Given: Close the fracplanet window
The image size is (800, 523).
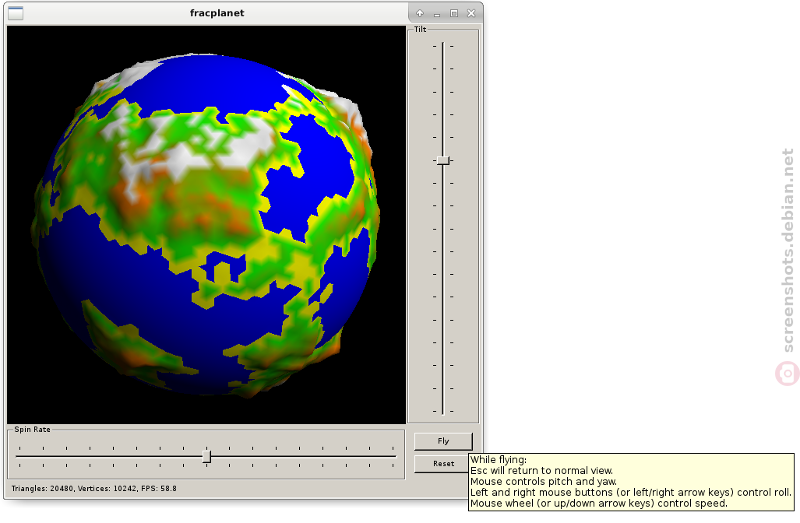Looking at the screenshot, I should 471,13.
